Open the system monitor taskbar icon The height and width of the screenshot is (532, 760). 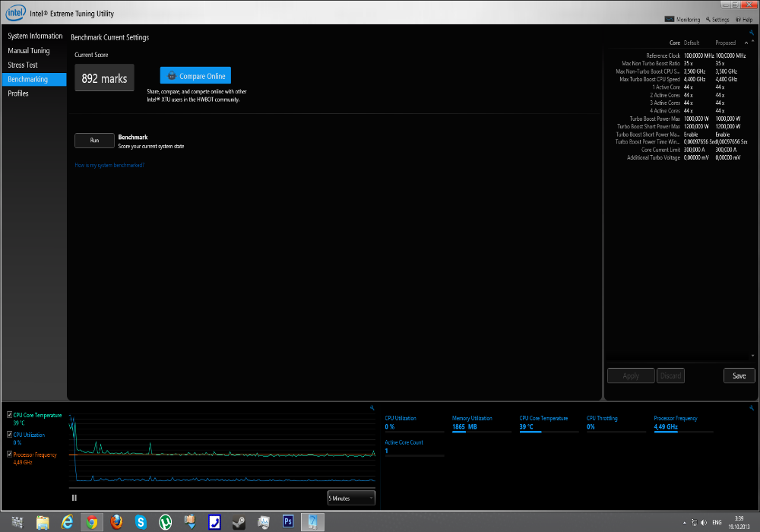point(264,522)
